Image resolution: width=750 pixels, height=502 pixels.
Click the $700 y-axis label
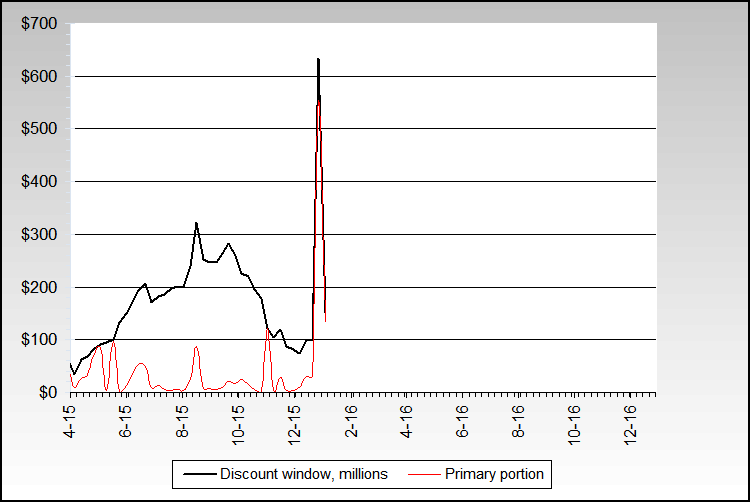point(39,23)
